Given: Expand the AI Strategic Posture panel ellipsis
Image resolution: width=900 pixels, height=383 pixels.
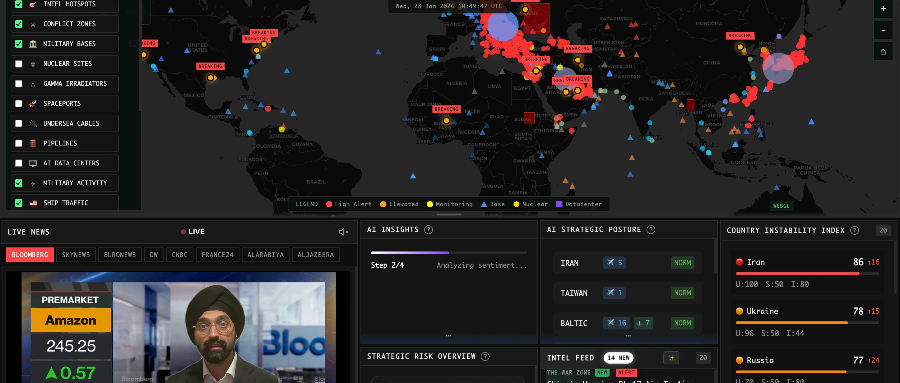Looking at the screenshot, I should click(x=628, y=336).
